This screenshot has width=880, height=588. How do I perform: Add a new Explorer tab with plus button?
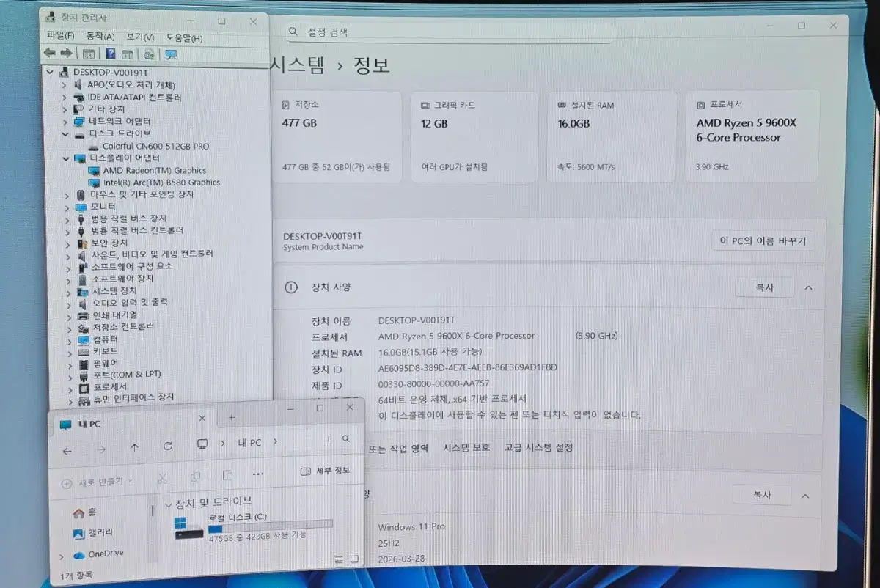(231, 417)
